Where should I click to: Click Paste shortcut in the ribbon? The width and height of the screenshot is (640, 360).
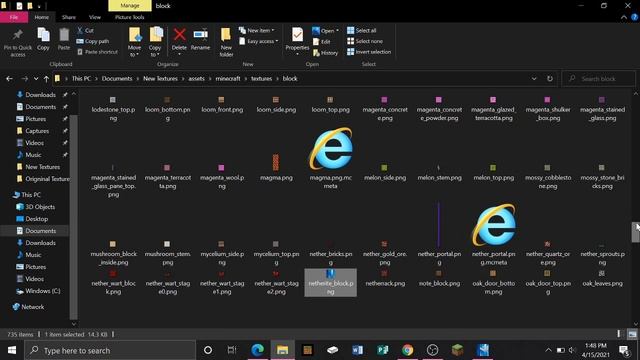pyautogui.click(x=97, y=52)
